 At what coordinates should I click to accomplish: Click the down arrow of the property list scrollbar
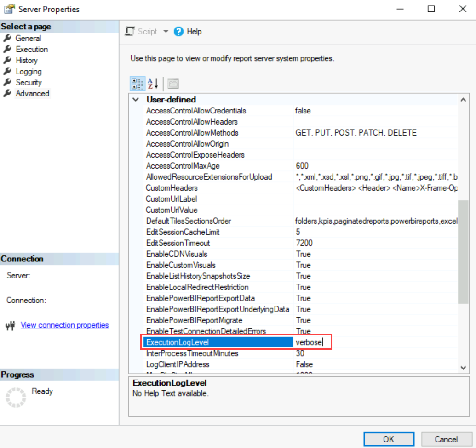464,368
